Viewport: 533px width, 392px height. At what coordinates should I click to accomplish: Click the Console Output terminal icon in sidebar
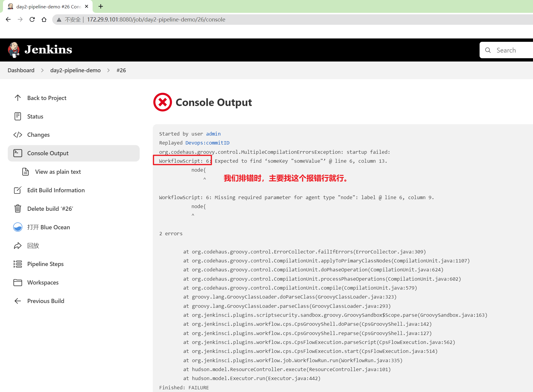(18, 153)
